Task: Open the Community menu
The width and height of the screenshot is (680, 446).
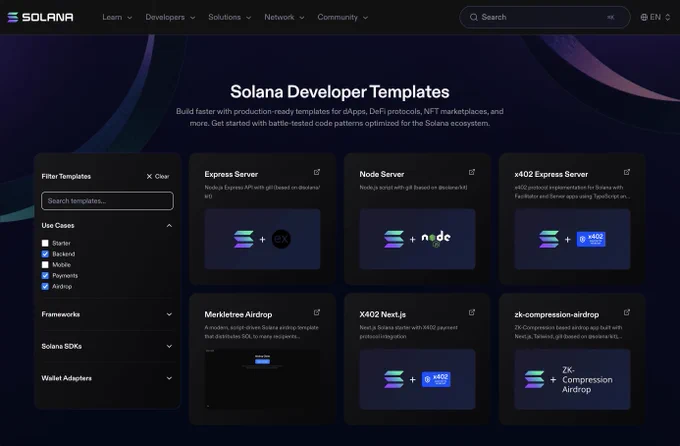Action: click(x=343, y=17)
